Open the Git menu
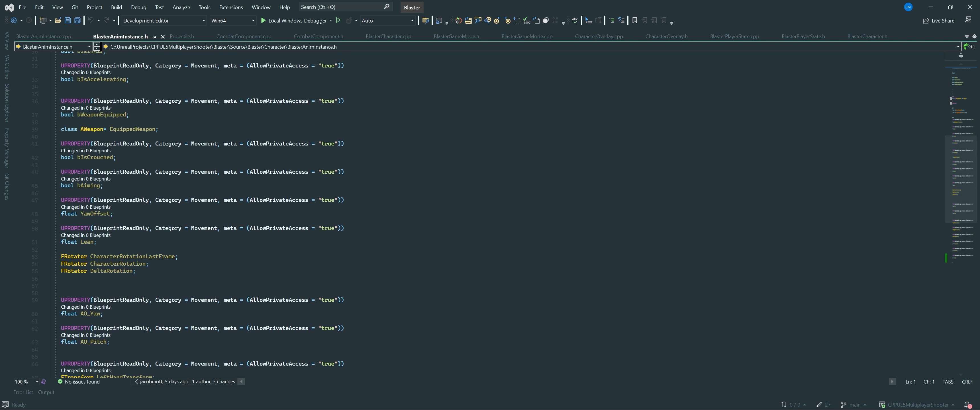 (75, 7)
